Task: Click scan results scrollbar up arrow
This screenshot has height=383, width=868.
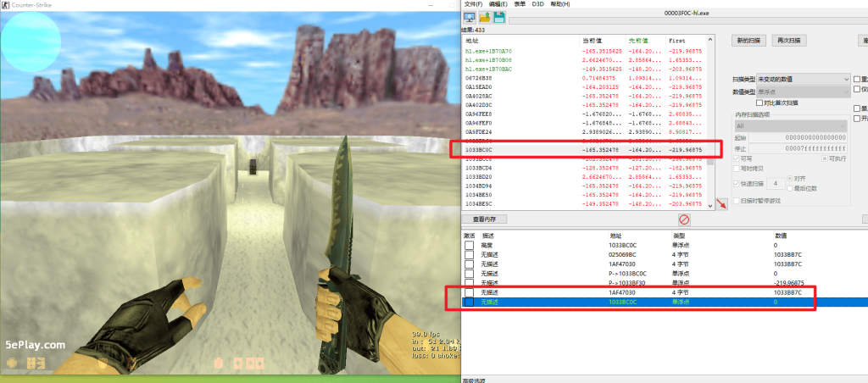Action: 711,41
